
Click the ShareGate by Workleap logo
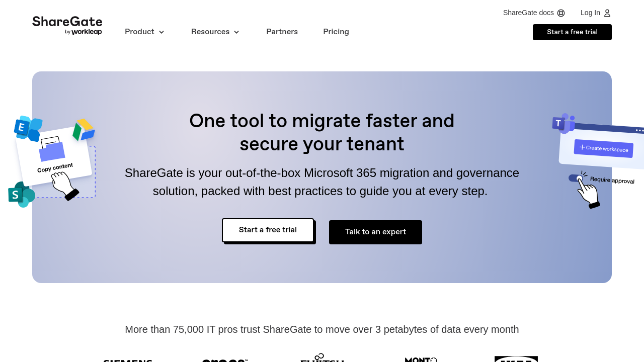pos(67,25)
